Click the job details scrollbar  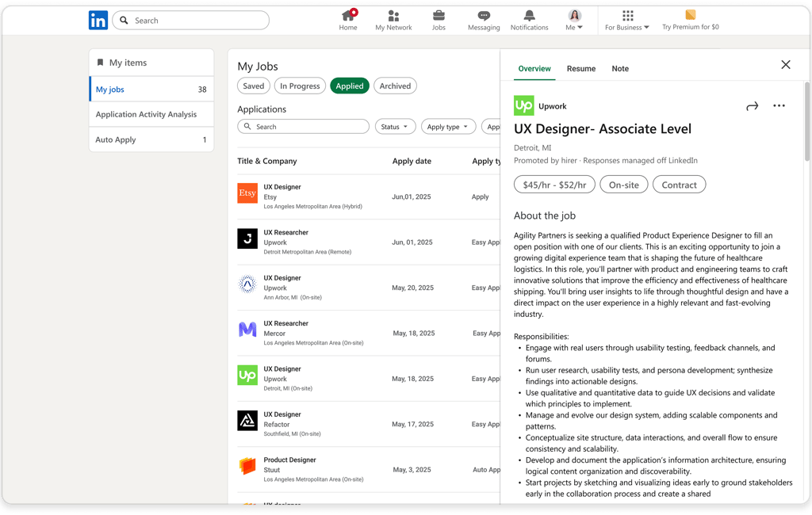(806, 122)
